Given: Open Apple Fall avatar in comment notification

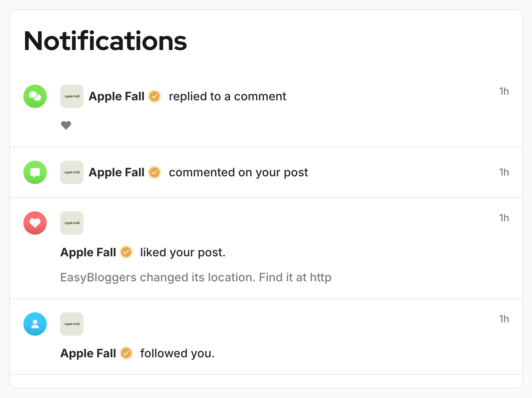Looking at the screenshot, I should pyautogui.click(x=72, y=172).
